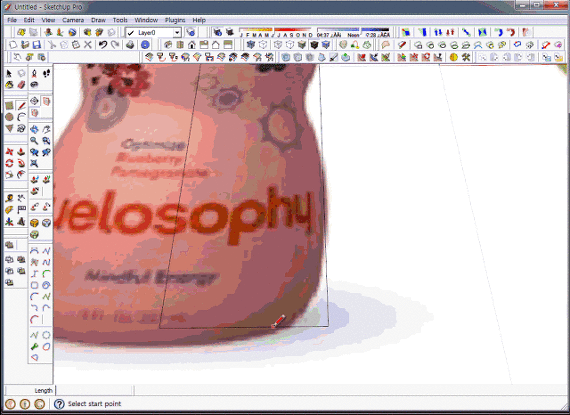The image size is (570, 415).
Task: Open the Edit menu
Action: [x=29, y=20]
